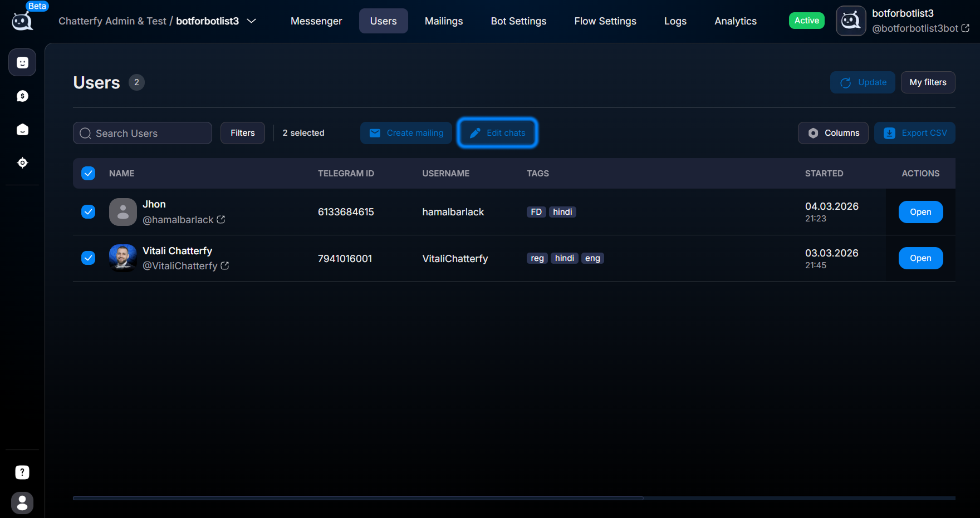980x518 pixels.
Task: Open the inbox sidebar icon
Action: coord(22,130)
